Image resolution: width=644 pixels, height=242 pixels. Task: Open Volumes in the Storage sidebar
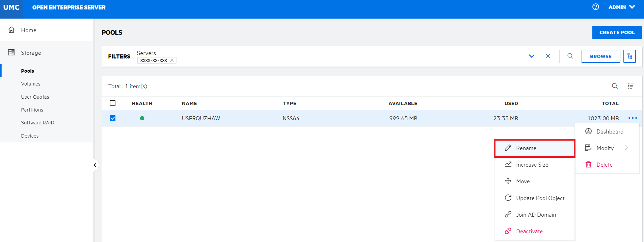[x=31, y=84]
